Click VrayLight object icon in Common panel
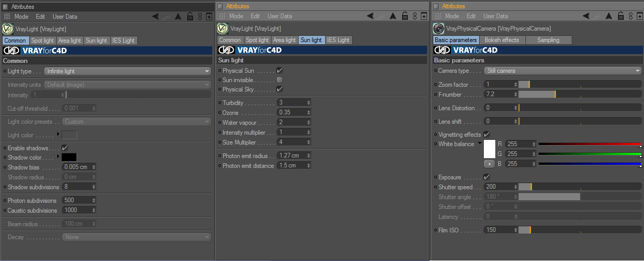 click(8, 29)
